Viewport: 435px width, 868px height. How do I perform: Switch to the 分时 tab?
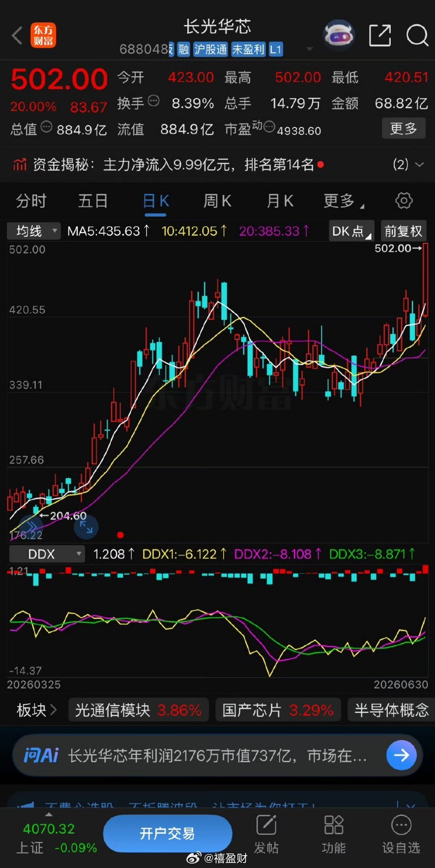click(x=31, y=201)
